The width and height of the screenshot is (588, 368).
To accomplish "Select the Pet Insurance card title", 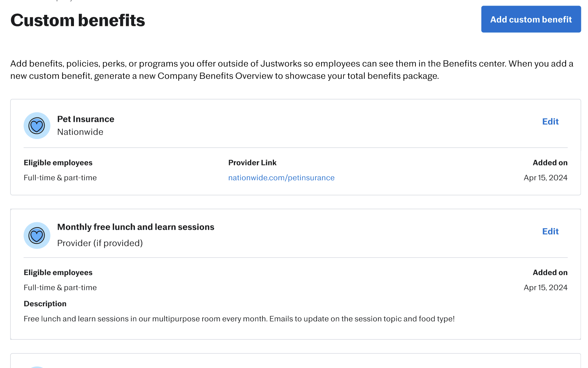I will [x=85, y=119].
